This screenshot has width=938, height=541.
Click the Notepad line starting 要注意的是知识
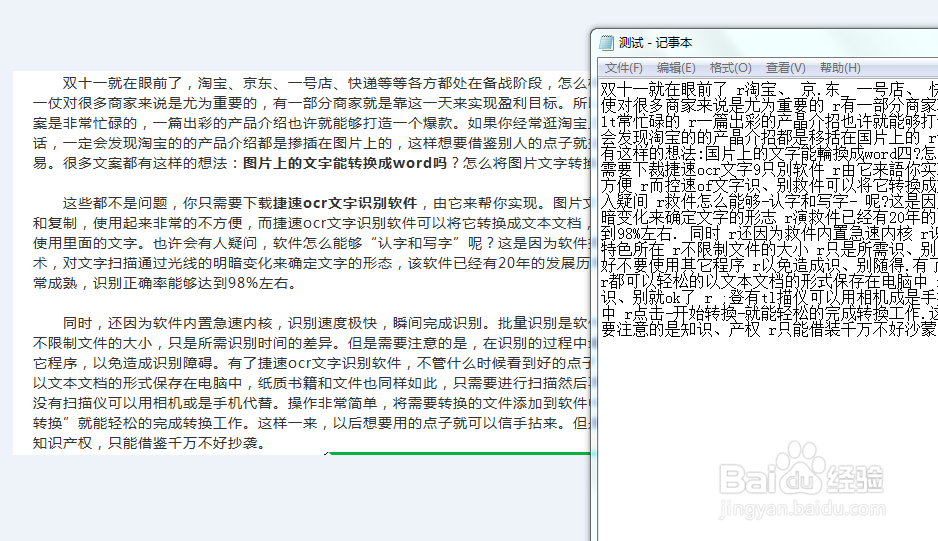[x=769, y=329]
